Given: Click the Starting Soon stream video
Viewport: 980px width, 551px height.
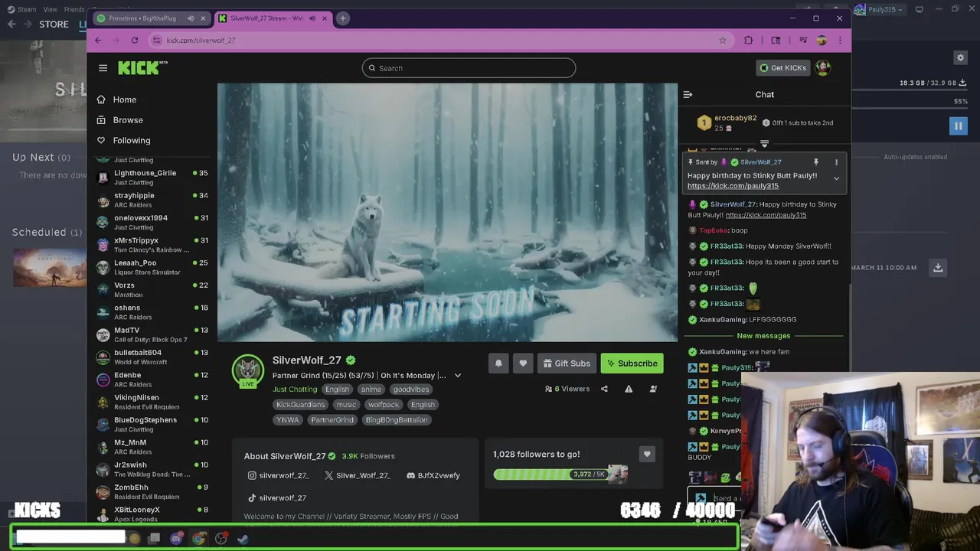Looking at the screenshot, I should [447, 213].
